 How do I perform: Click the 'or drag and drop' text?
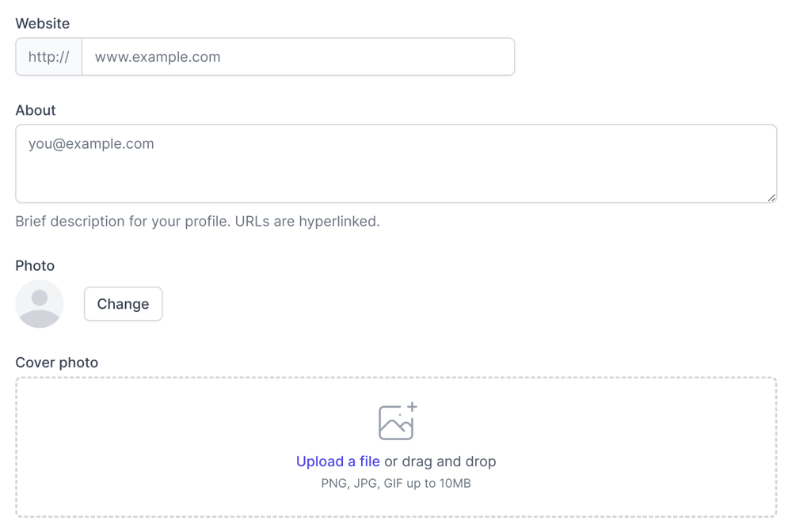(440, 462)
